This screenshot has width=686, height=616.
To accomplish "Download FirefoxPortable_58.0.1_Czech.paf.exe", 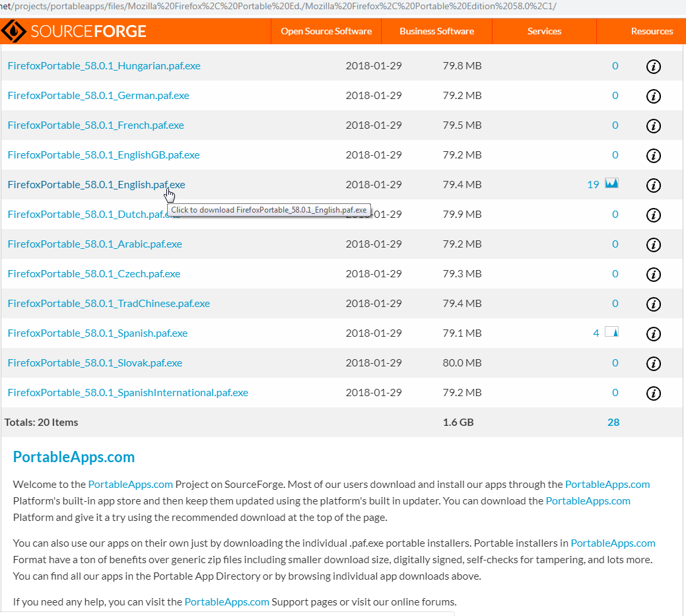I will [94, 274].
